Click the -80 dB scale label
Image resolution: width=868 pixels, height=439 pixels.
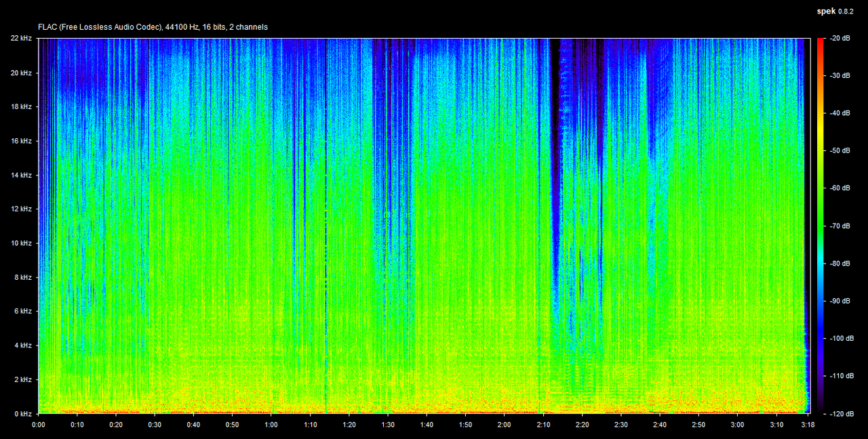click(839, 264)
